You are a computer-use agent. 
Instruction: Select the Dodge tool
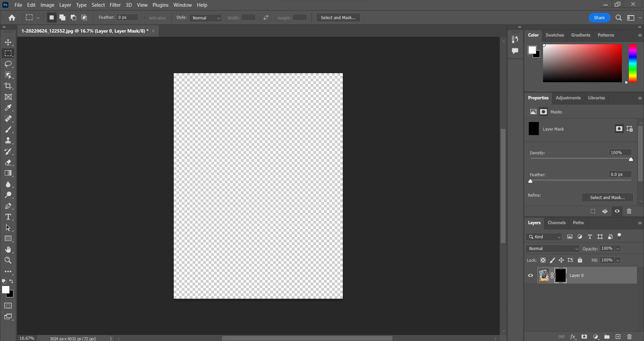coord(8,195)
